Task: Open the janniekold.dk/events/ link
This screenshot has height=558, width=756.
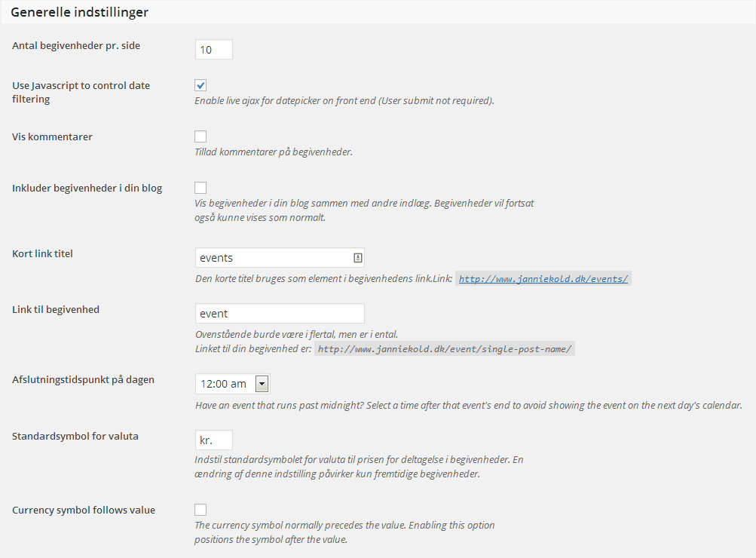Action: coord(543,279)
